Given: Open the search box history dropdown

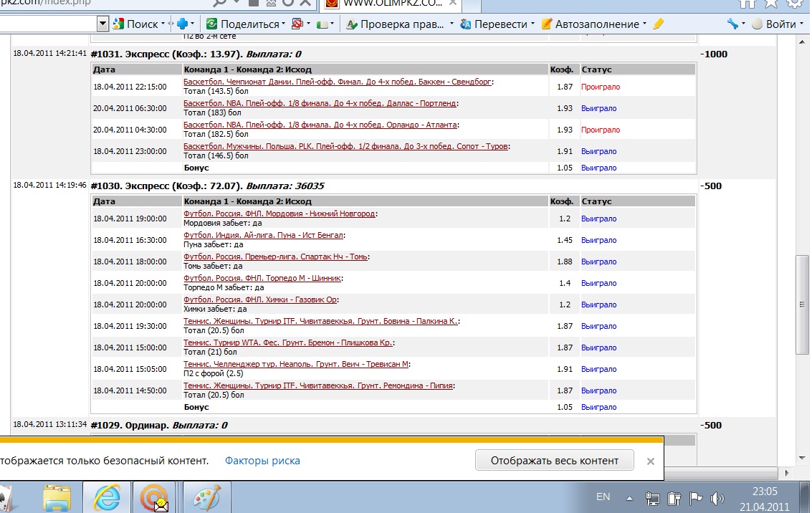Looking at the screenshot, I should coord(102,24).
